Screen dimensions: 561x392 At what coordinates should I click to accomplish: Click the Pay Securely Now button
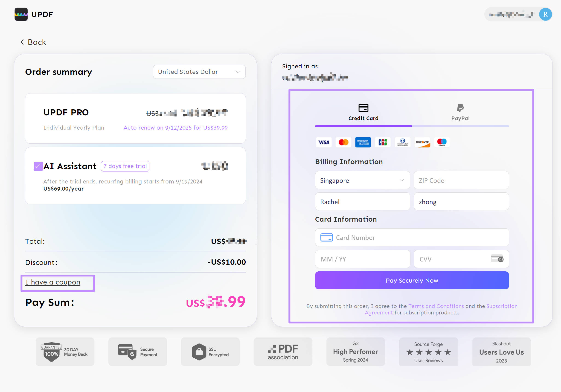412,280
